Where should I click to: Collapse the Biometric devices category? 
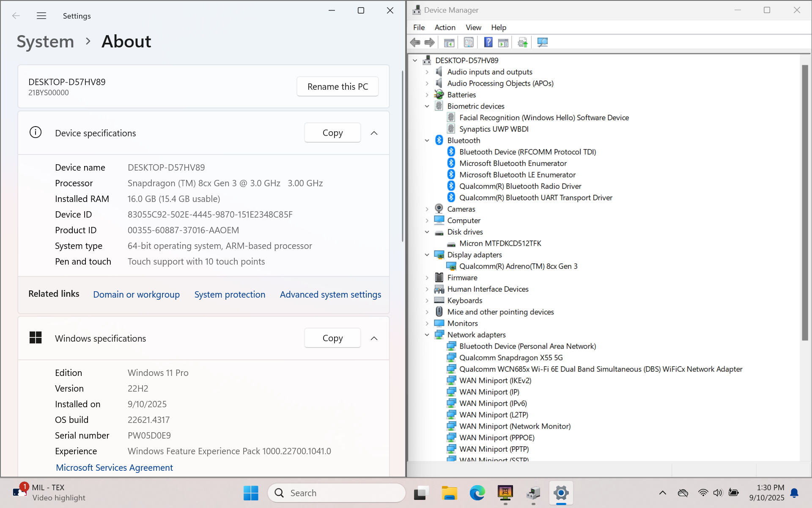point(427,106)
